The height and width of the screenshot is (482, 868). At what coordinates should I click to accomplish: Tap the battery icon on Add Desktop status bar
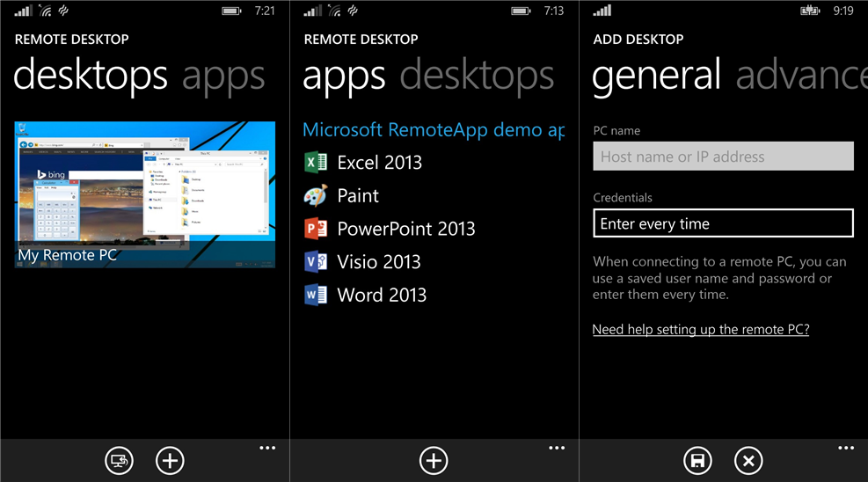coord(810,11)
